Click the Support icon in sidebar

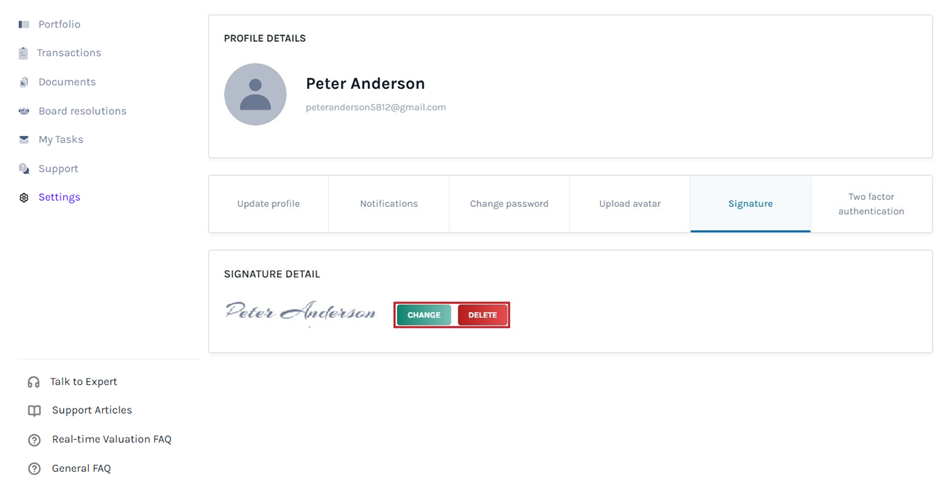[24, 169]
